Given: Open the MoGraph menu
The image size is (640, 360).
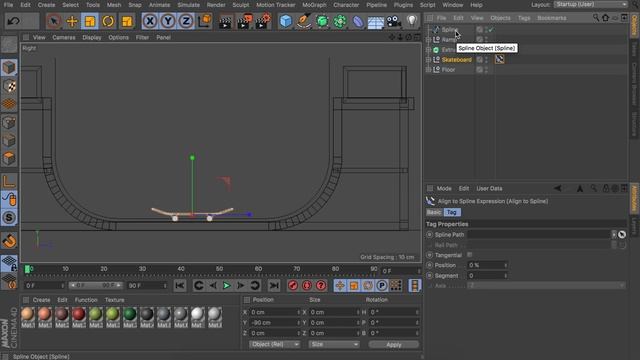Looking at the screenshot, I should [x=314, y=5].
